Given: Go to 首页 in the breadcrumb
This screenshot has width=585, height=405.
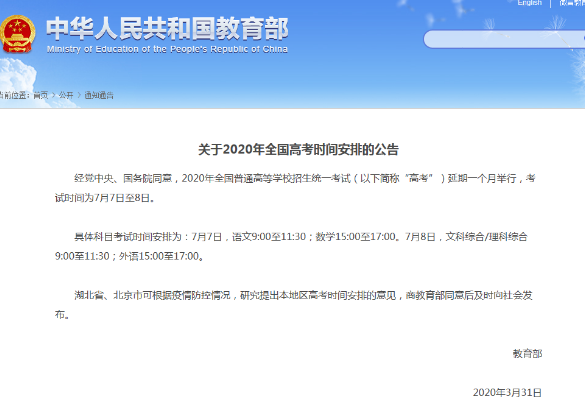Looking at the screenshot, I should (x=41, y=95).
